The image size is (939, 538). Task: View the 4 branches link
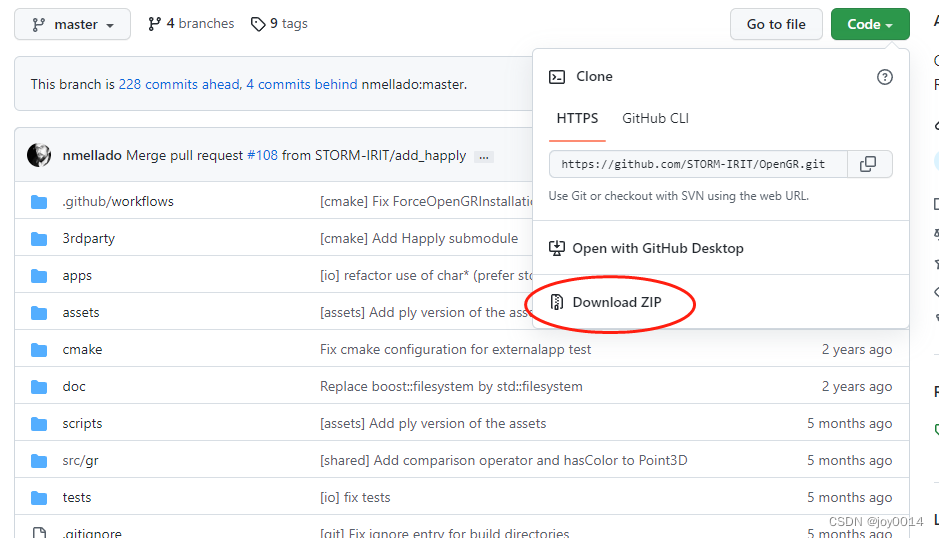click(191, 23)
